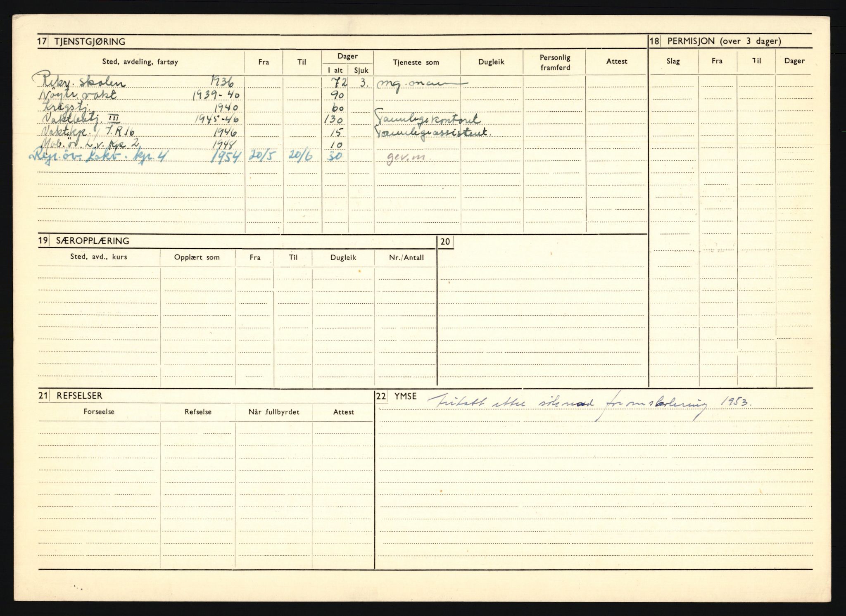This screenshot has width=846, height=616.
Task: Click the handwritten Ymse note ending 1953
Action: 590,403
